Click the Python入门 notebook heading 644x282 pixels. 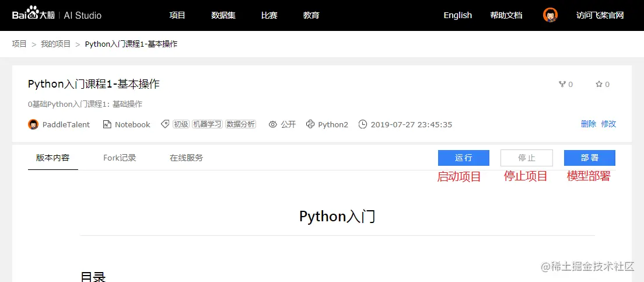(337, 216)
